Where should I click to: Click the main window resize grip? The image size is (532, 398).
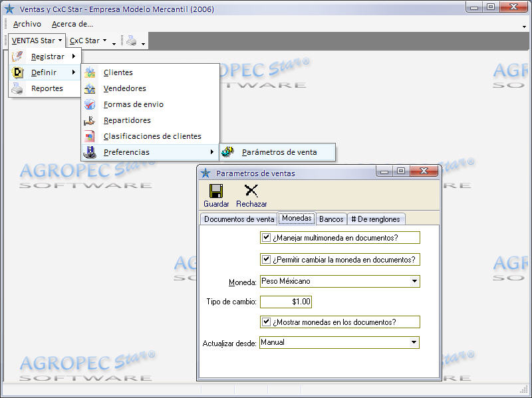pos(525,389)
